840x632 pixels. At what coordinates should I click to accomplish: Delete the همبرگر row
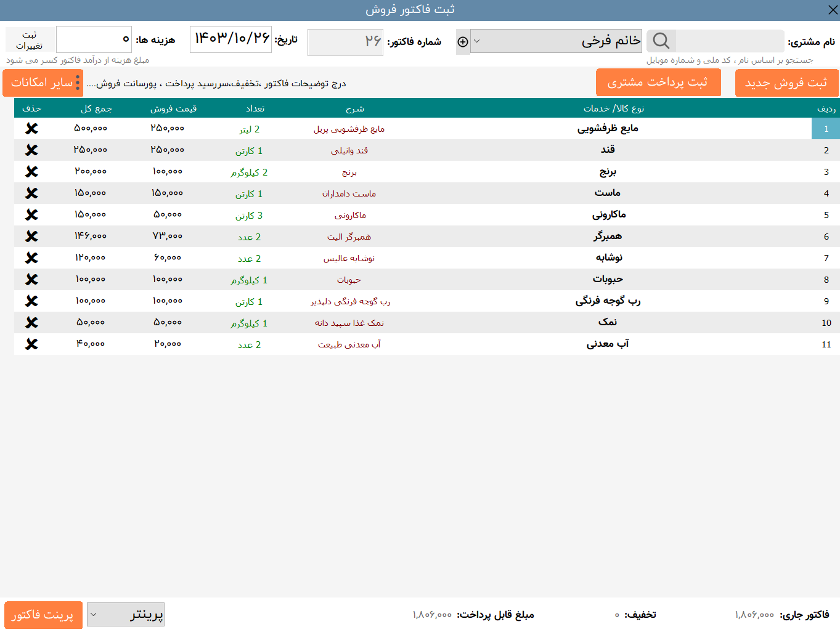coord(31,237)
